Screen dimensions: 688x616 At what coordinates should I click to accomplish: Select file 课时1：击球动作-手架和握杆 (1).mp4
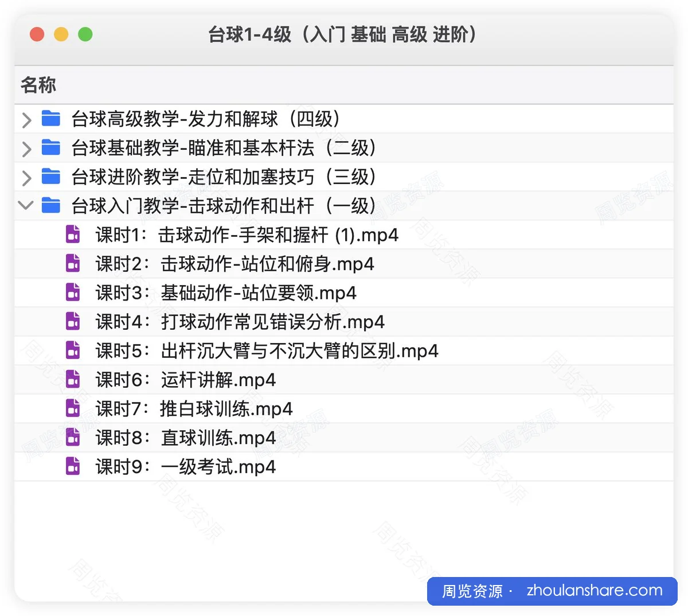click(247, 235)
